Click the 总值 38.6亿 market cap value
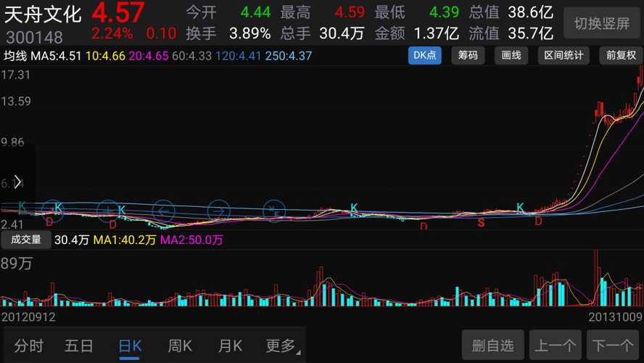Image resolution: width=644 pixels, height=363 pixels. tap(530, 12)
